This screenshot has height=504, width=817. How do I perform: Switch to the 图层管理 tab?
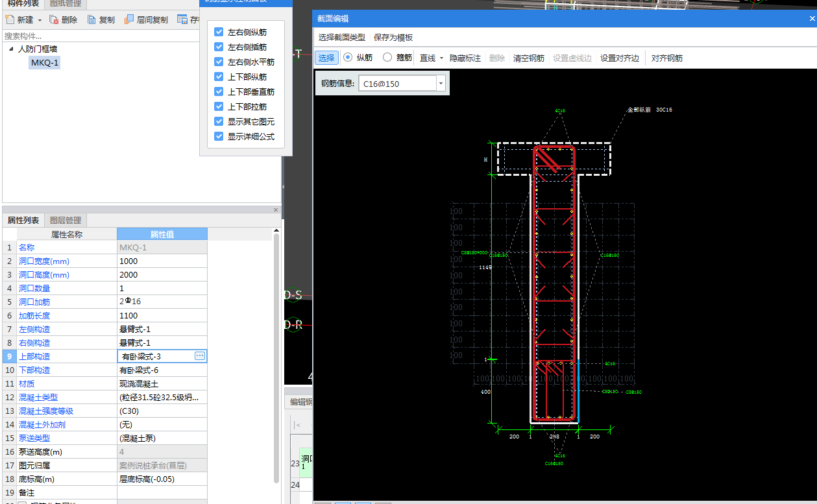coord(66,221)
